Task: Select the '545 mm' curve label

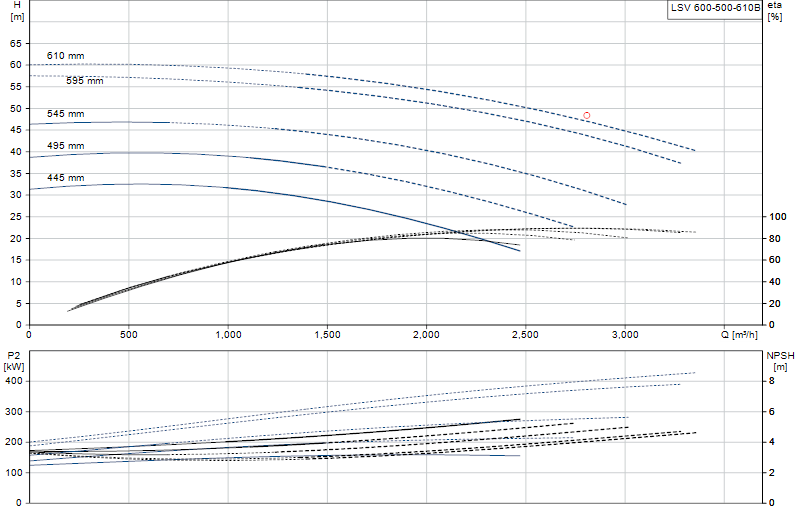Action: coord(65,114)
